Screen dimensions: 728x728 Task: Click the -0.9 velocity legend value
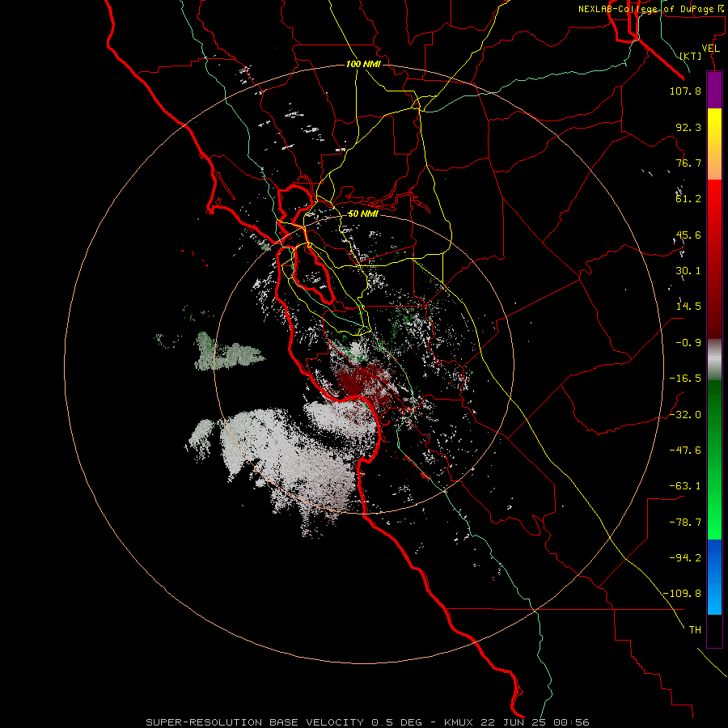tap(688, 343)
